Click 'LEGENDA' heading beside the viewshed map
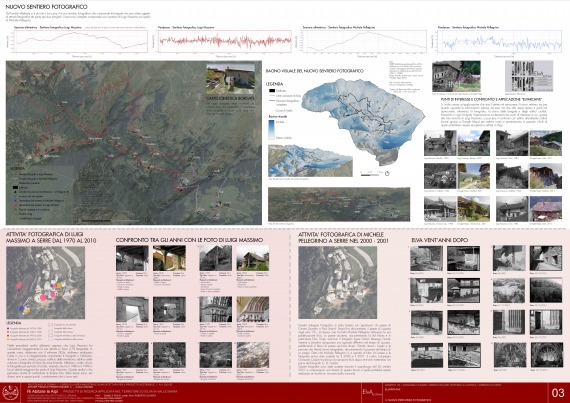This screenshot has width=570, height=403. [x=274, y=84]
